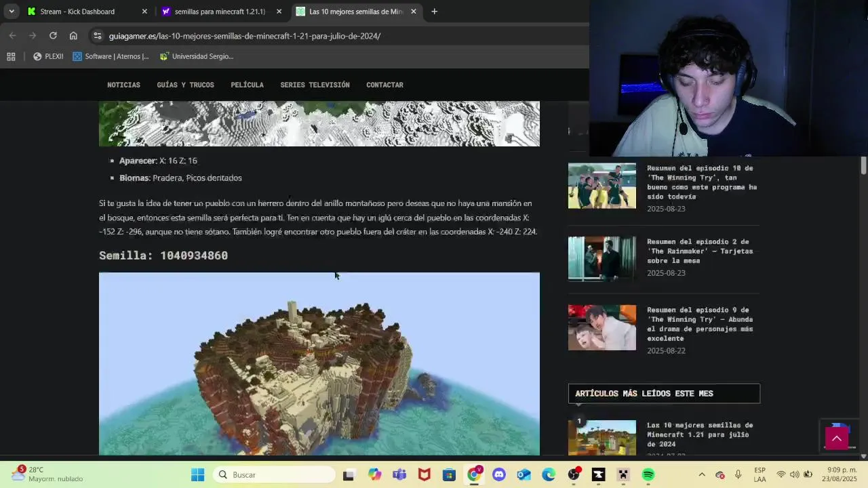Open Microsoft Store from the taskbar
This screenshot has width=868, height=488.
tap(449, 475)
